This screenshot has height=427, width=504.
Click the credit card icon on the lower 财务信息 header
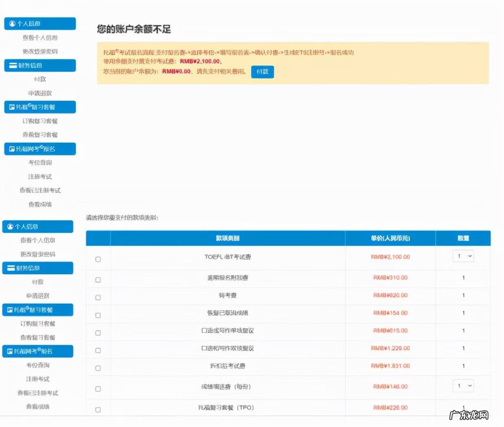11,268
